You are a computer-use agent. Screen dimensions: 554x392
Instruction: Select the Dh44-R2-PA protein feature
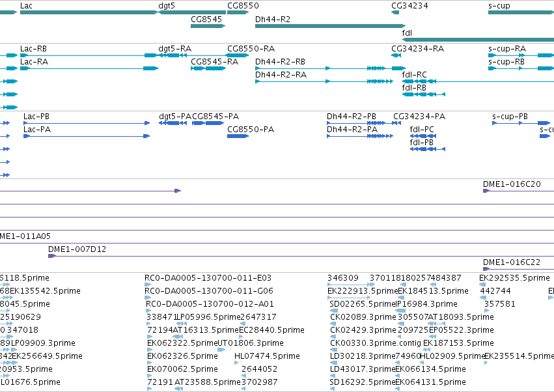(x=359, y=136)
